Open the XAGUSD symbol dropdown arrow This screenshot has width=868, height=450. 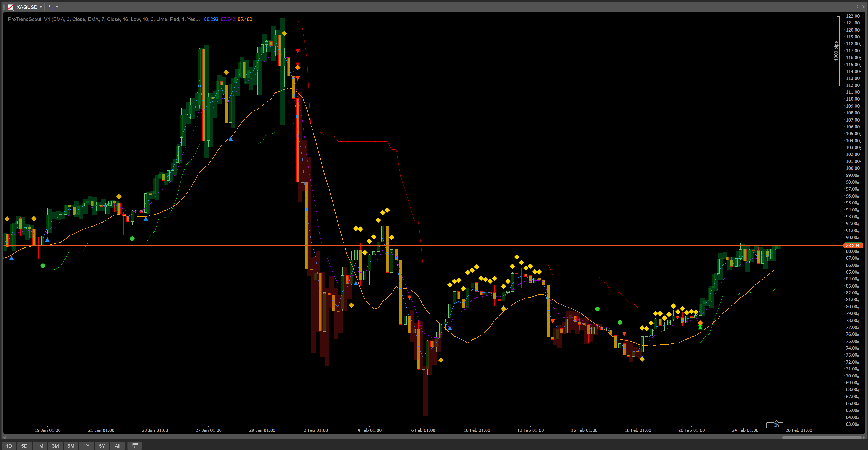coord(41,7)
